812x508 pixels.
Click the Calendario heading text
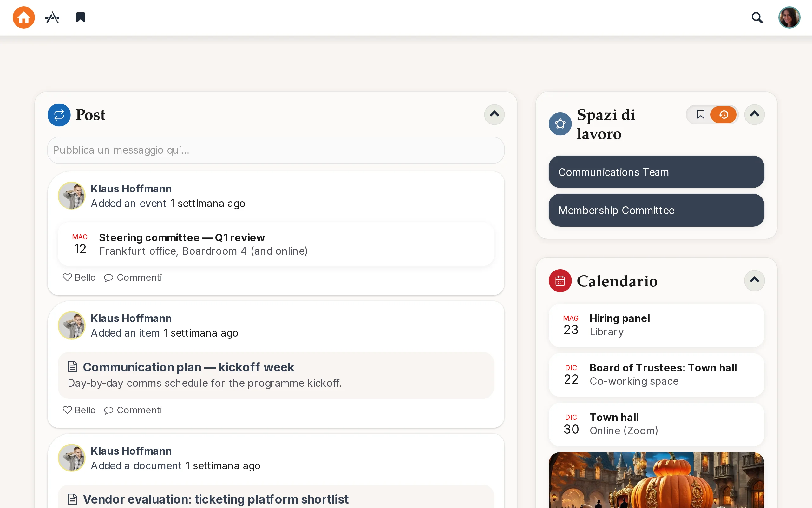(x=617, y=281)
